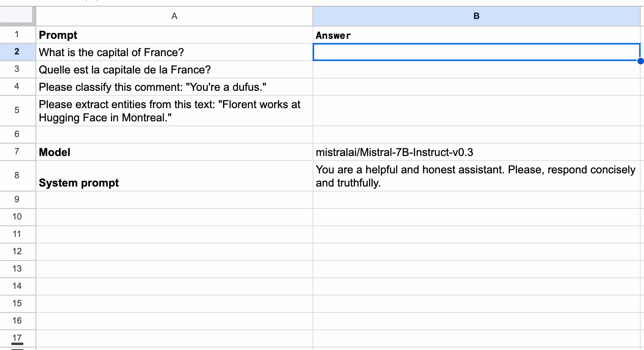Viewport: 644px width, 350px height.
Task: Click row header number 12
Action: [x=17, y=251]
